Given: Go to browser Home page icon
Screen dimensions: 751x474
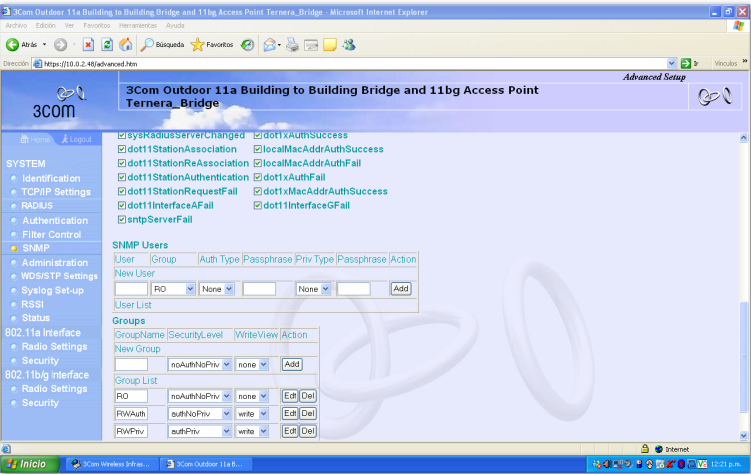Looking at the screenshot, I should (125, 44).
